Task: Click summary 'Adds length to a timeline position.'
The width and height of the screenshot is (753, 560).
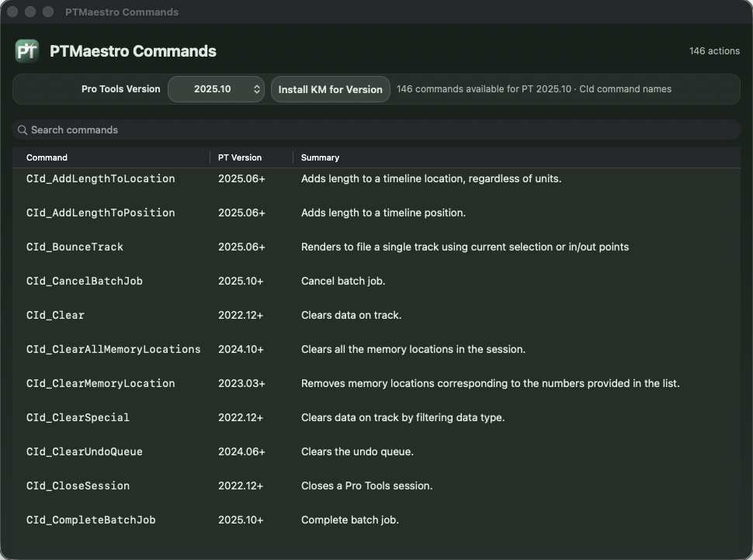Action: [383, 213]
